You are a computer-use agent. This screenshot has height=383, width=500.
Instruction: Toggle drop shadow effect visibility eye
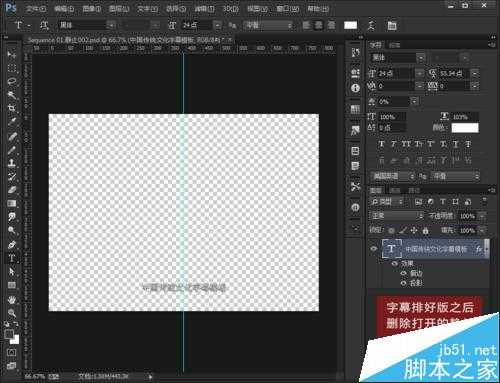point(404,283)
